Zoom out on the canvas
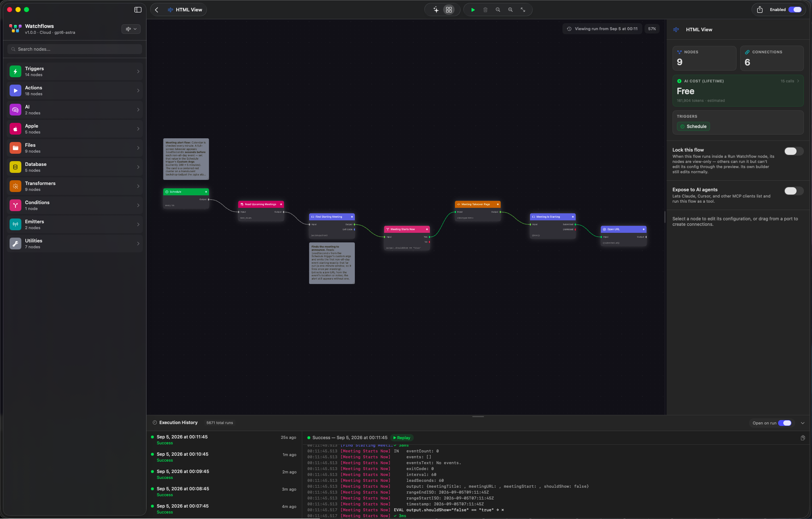This screenshot has height=519, width=812. 498,10
